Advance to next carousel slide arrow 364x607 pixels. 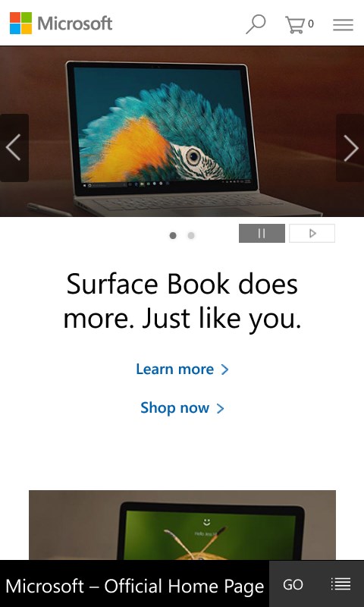point(350,147)
